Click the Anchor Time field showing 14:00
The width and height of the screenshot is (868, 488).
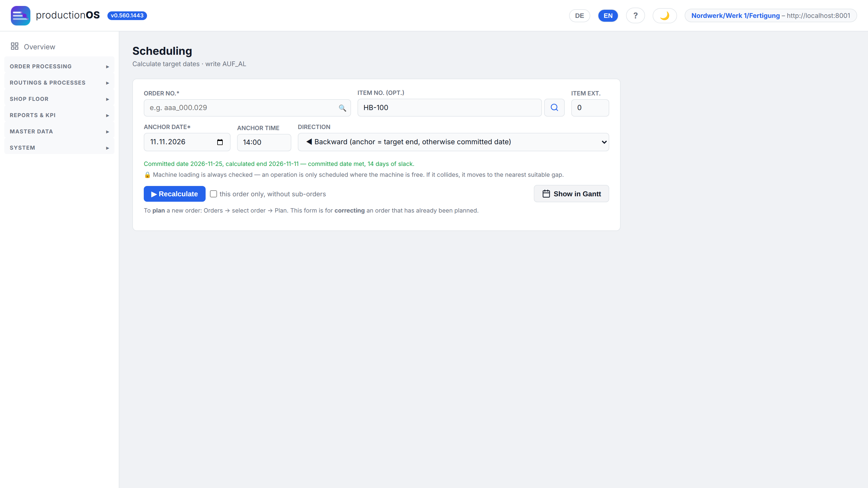(x=264, y=142)
